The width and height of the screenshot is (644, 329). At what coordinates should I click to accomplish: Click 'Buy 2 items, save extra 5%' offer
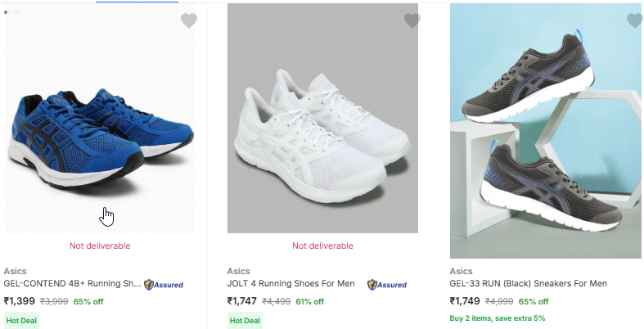(497, 318)
